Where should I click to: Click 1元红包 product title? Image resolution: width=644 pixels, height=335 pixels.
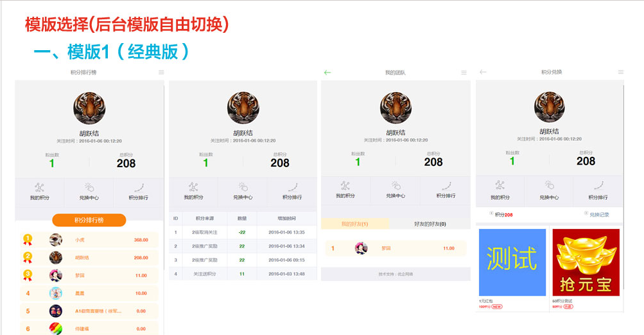coord(486,302)
